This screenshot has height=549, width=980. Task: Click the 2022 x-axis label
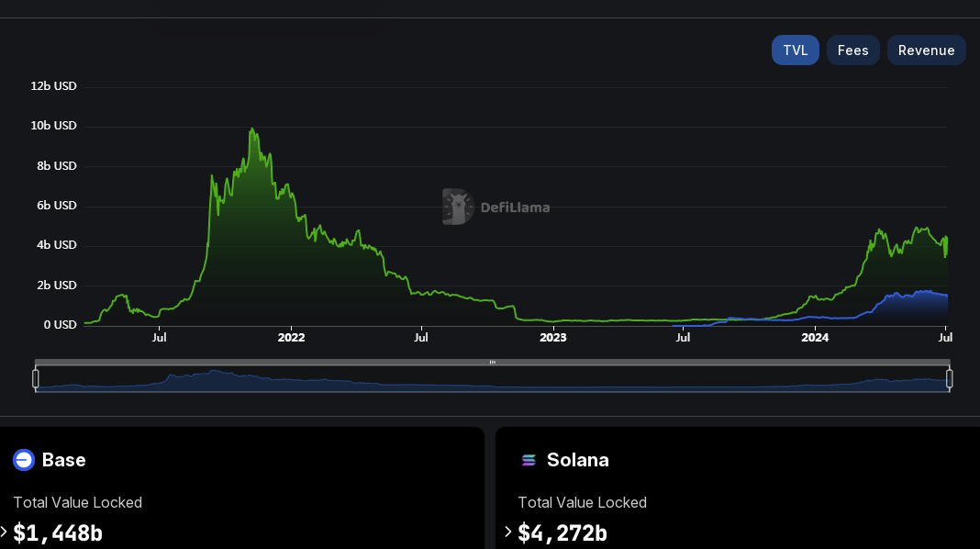[x=291, y=338]
